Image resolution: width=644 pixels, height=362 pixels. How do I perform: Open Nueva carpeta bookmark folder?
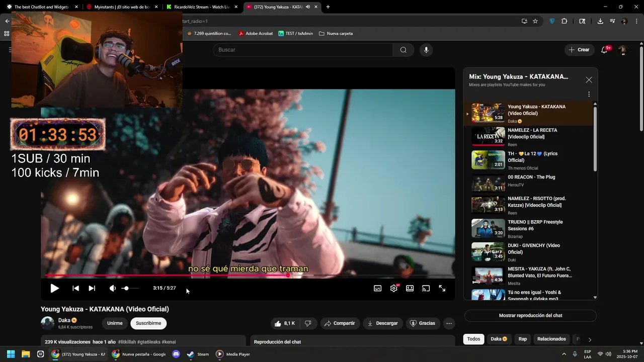coord(336,34)
